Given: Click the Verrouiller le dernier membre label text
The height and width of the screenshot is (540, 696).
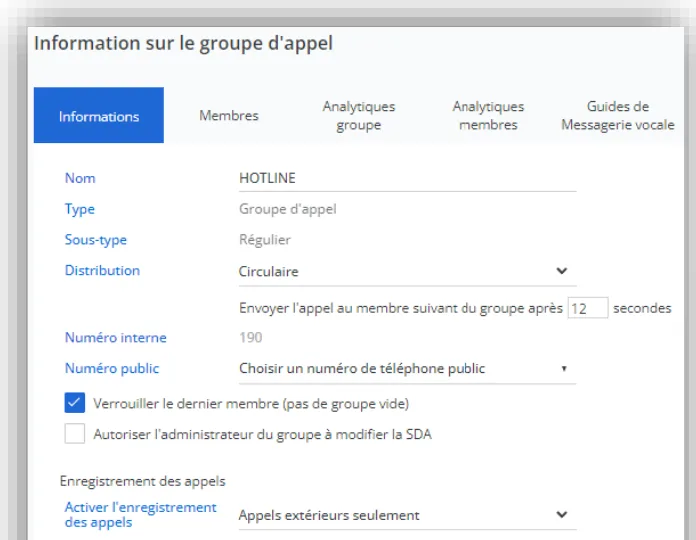Looking at the screenshot, I should click(x=251, y=403).
